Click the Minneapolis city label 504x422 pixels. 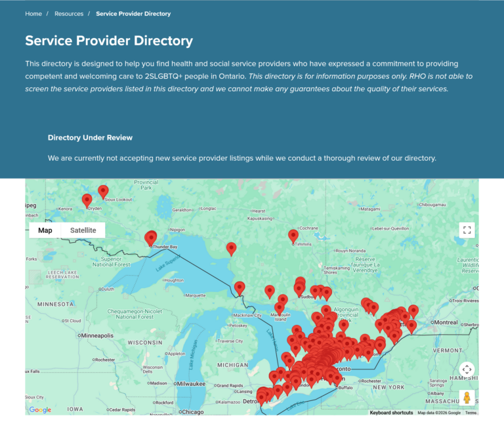click(x=97, y=335)
